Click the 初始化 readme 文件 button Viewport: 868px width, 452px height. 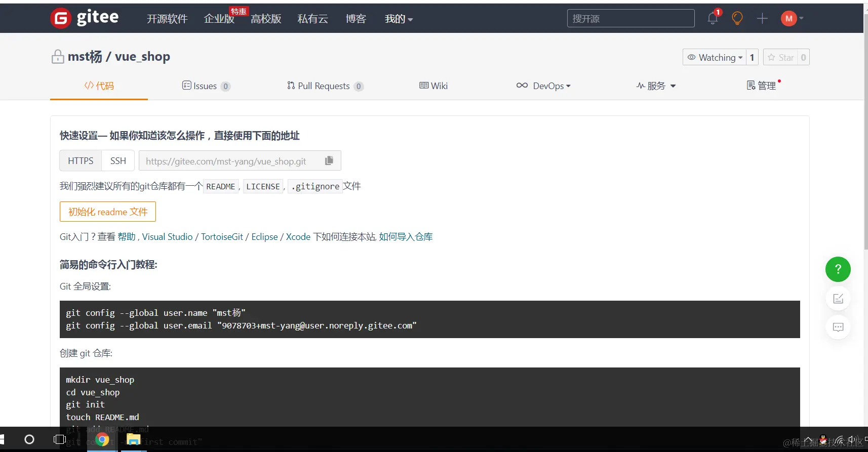[x=108, y=212]
